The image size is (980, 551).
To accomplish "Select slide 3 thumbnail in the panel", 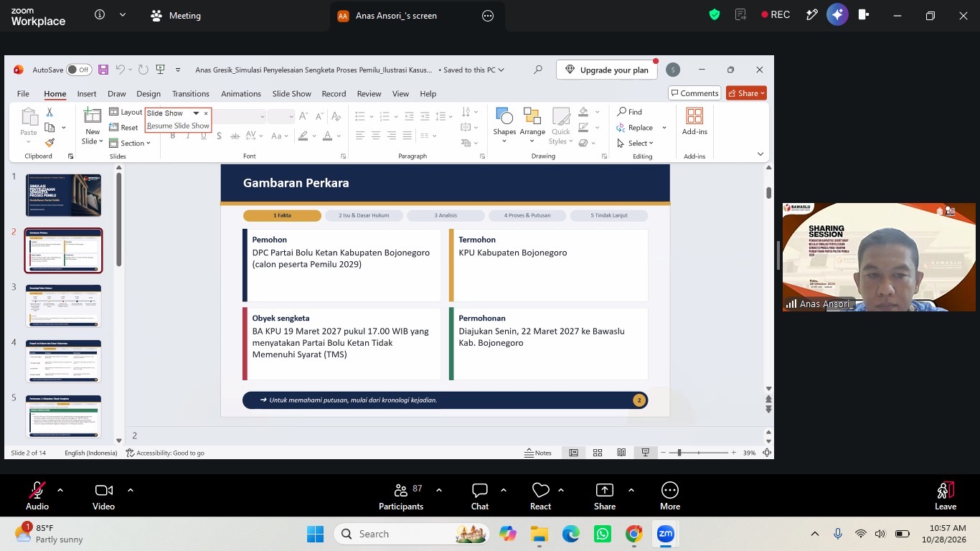I will [64, 306].
